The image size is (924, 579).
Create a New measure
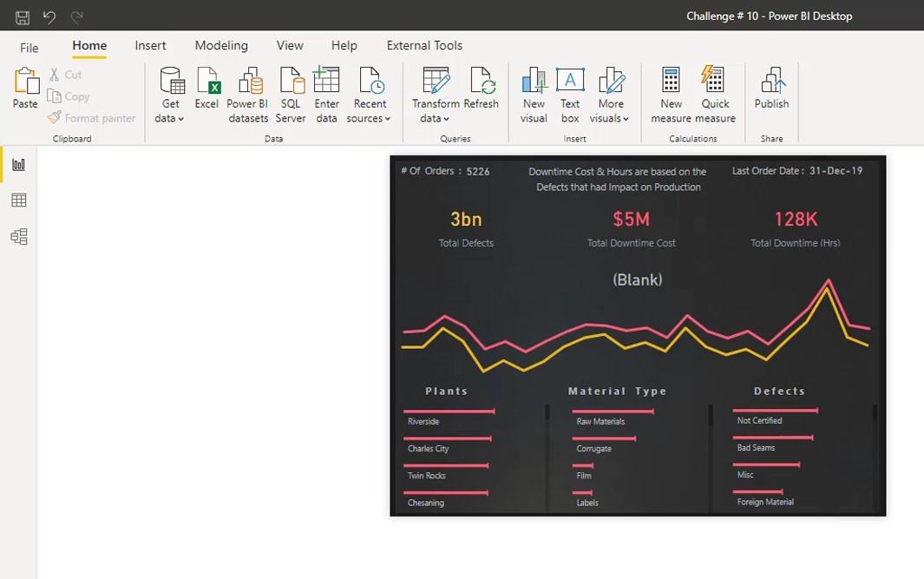(x=671, y=95)
